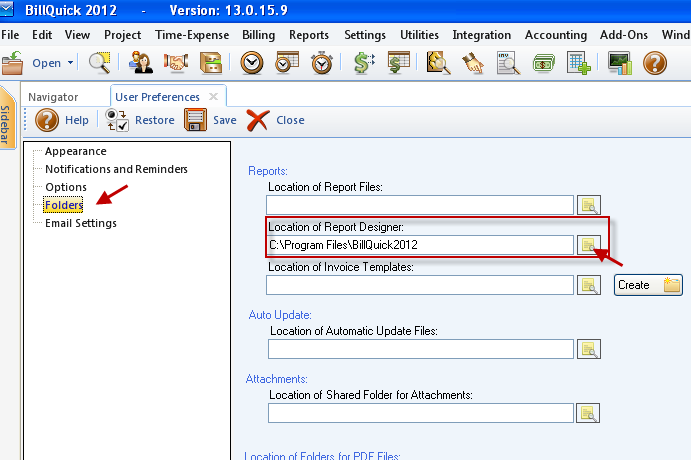Open the Sidebar panel tab
This screenshot has width=691, height=460.
coord(6,119)
